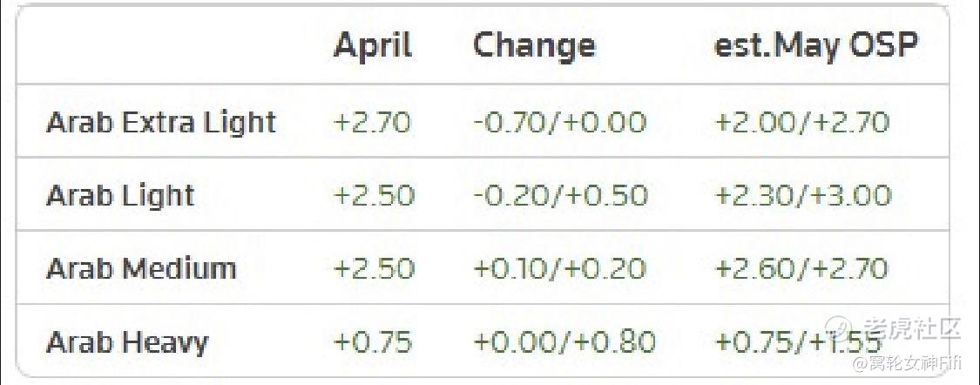The image size is (980, 385).
Task: Click Arab Medium April value +2.50
Action: 374,269
